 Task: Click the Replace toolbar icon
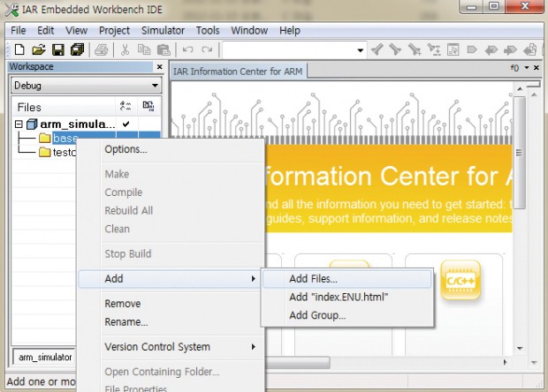click(434, 49)
